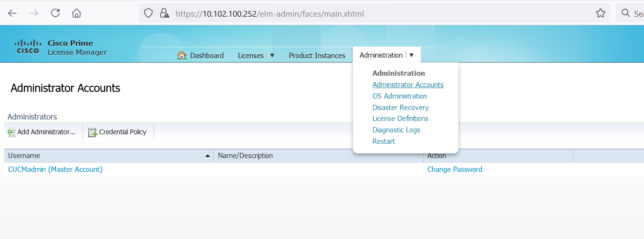Click the browser back arrow

coord(12,13)
